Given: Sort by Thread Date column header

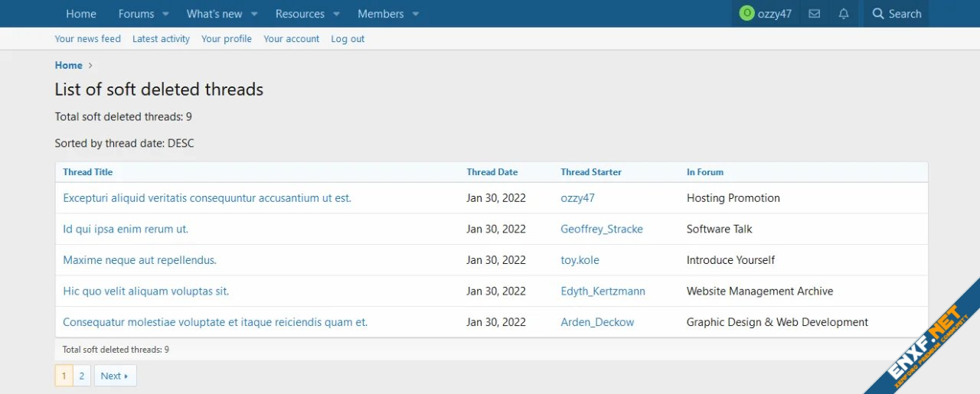Looking at the screenshot, I should point(492,172).
